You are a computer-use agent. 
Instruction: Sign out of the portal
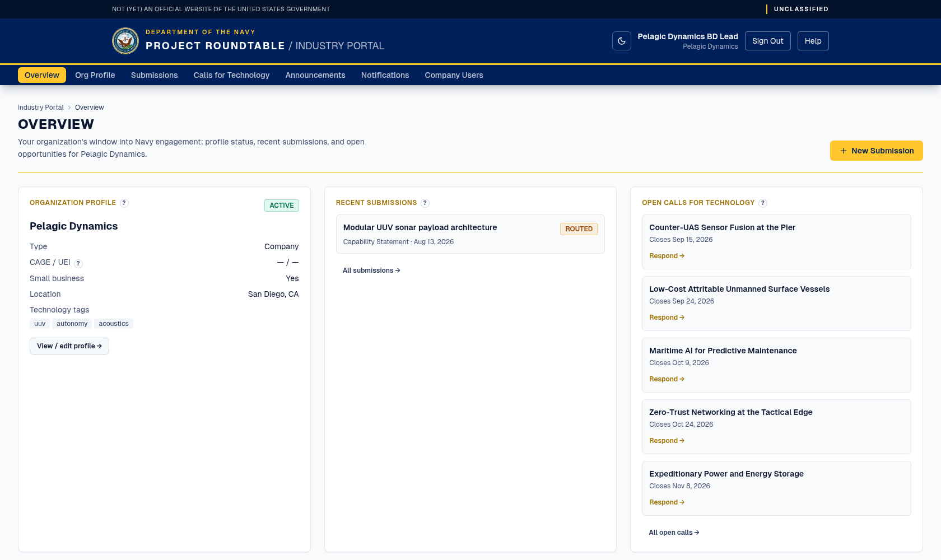click(768, 41)
